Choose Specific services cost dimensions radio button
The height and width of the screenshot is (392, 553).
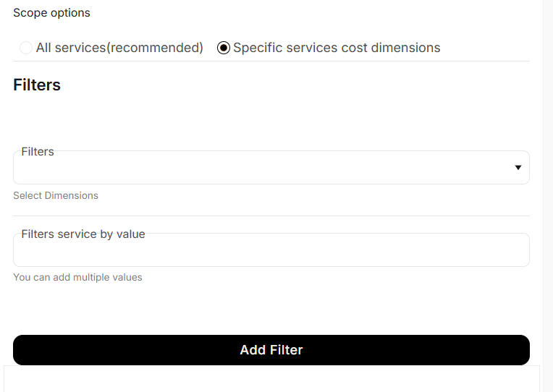click(224, 48)
